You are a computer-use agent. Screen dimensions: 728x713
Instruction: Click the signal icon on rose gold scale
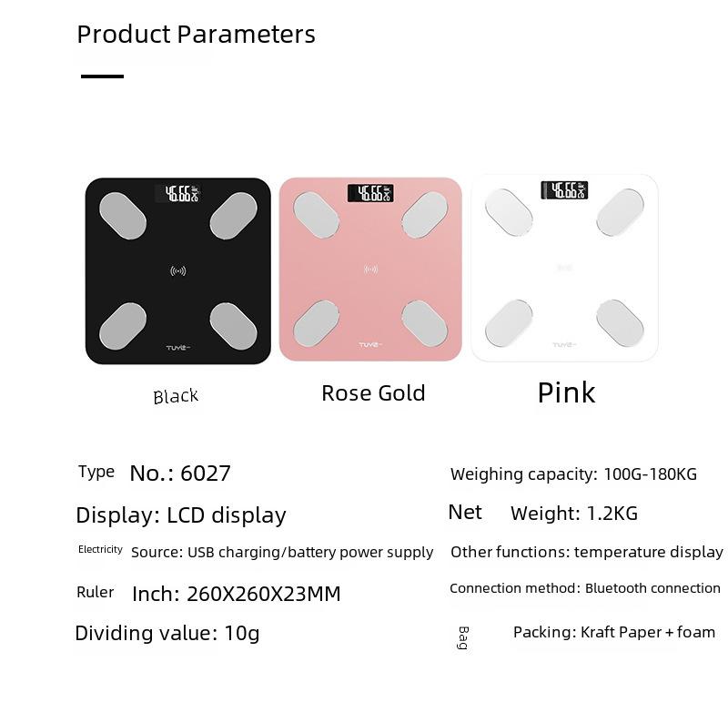[x=370, y=270]
